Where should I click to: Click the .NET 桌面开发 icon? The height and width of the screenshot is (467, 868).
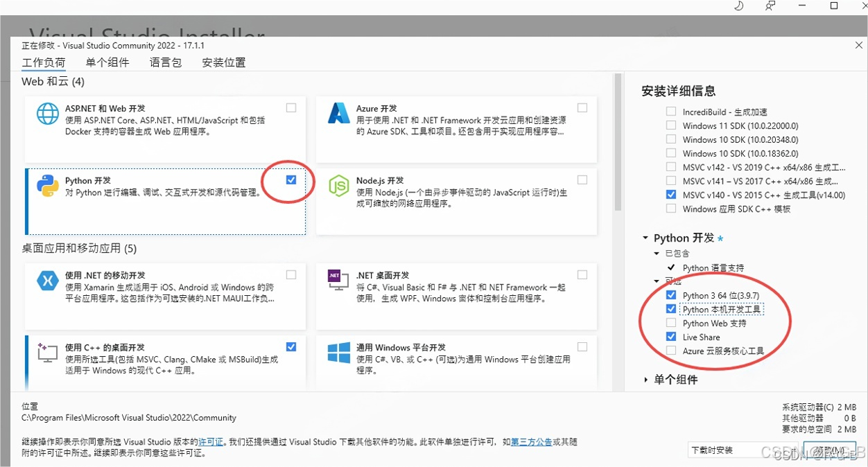tap(338, 281)
